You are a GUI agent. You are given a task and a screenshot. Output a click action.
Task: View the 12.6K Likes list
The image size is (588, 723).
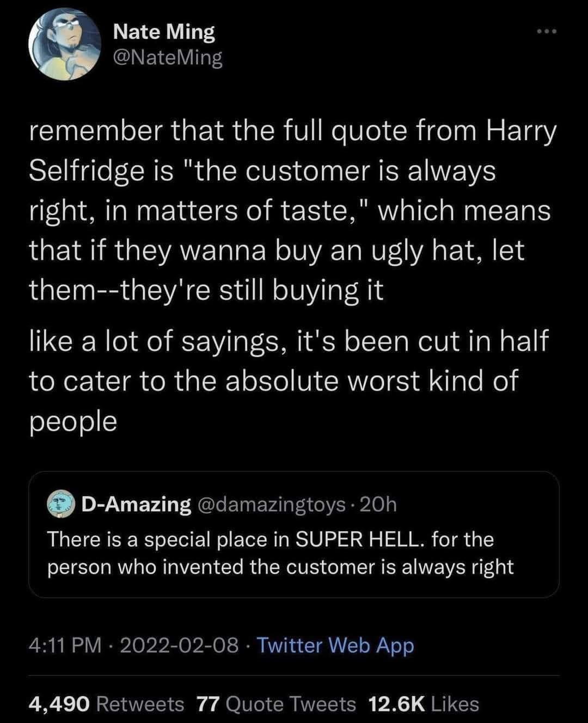(424, 704)
